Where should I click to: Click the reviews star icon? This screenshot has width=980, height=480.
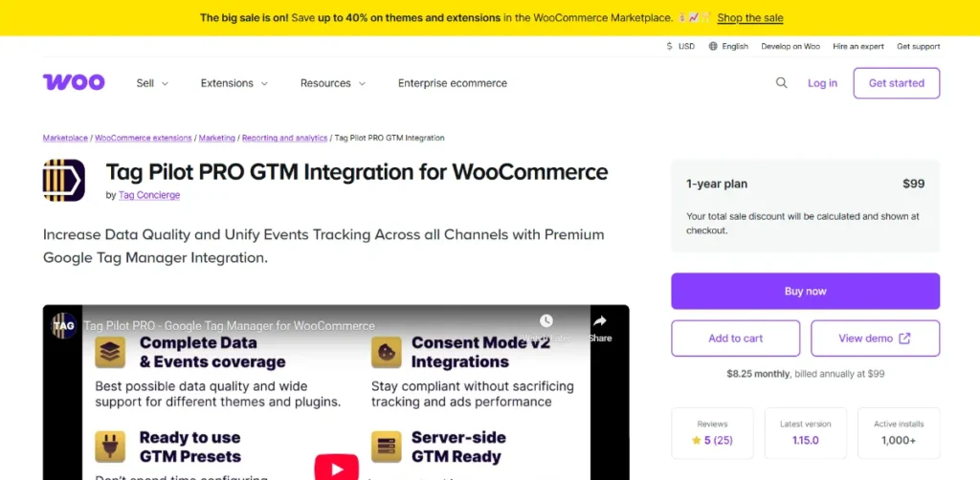click(697, 440)
